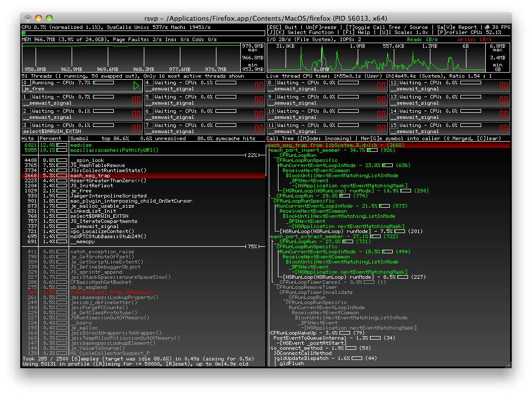Click [U]I Scale: 1.0x
Screen dimensions: 532x396
(404, 32)
